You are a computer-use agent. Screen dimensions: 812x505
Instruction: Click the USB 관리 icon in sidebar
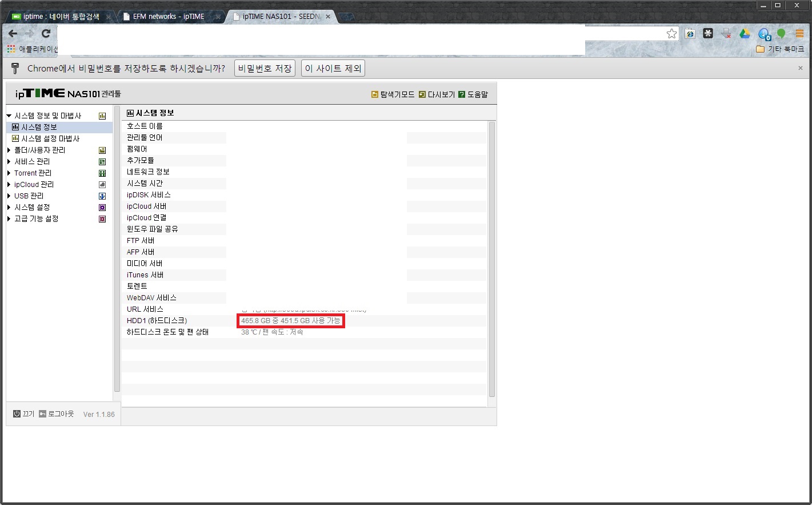[x=102, y=196]
